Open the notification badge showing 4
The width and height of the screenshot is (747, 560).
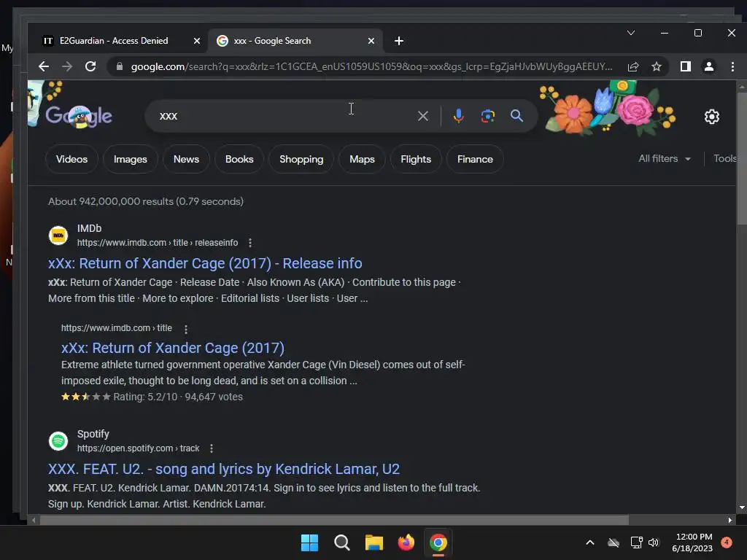click(x=727, y=542)
